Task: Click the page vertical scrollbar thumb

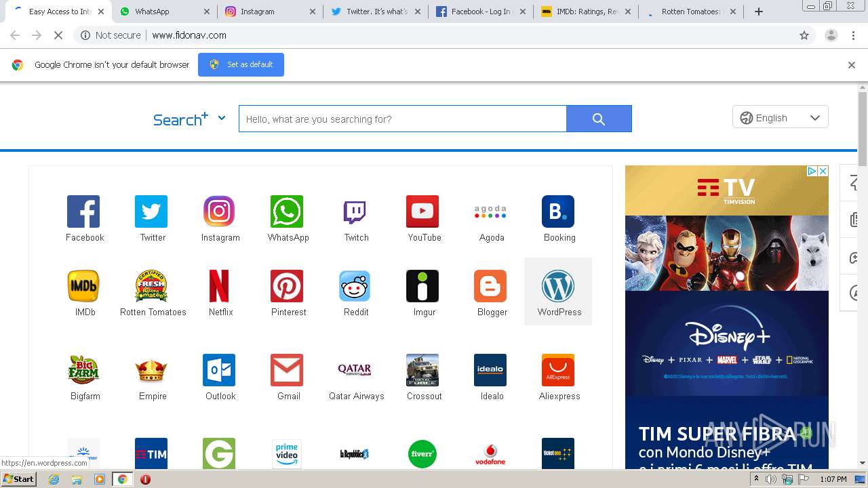Action: [x=863, y=129]
